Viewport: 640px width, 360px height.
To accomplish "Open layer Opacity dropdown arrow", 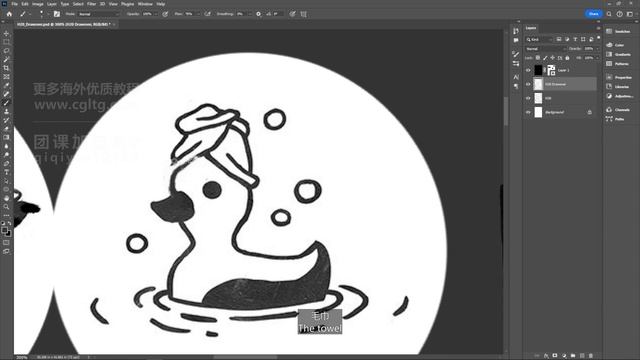I will coord(598,49).
